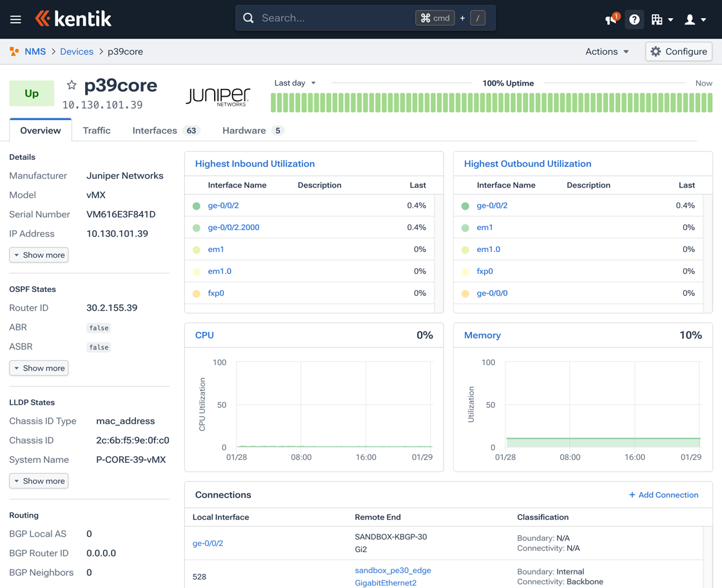Switch to the Traffic tab
The width and height of the screenshot is (722, 588).
(97, 130)
